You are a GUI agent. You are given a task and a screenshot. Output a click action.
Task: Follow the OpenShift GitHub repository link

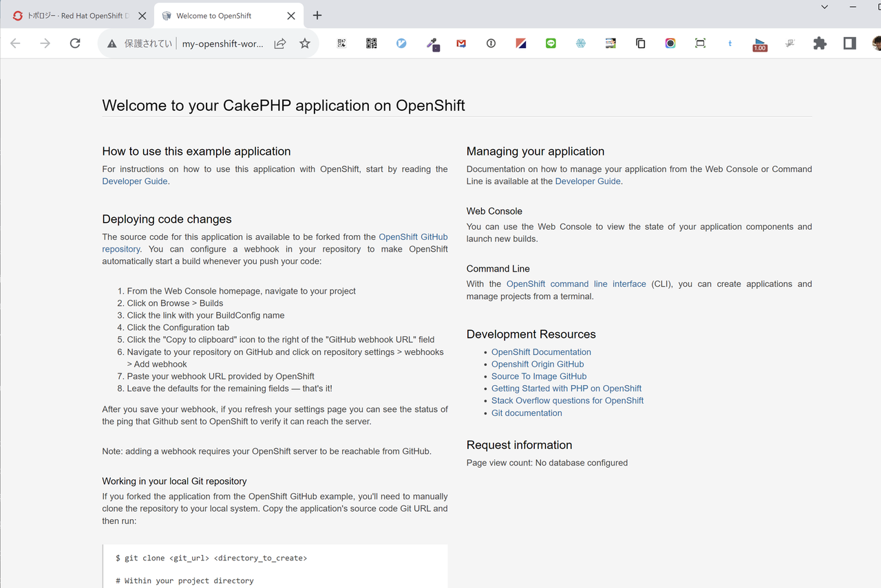275,243
